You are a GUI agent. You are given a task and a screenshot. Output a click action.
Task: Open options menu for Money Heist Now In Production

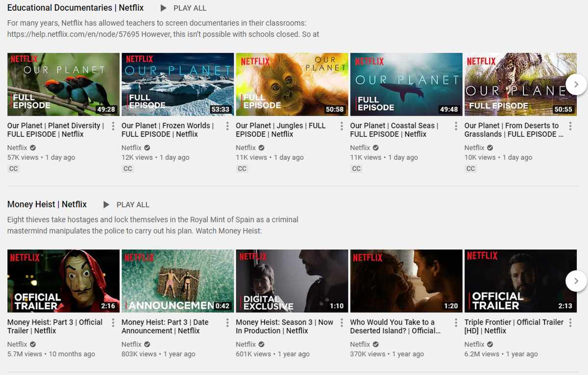click(x=342, y=323)
